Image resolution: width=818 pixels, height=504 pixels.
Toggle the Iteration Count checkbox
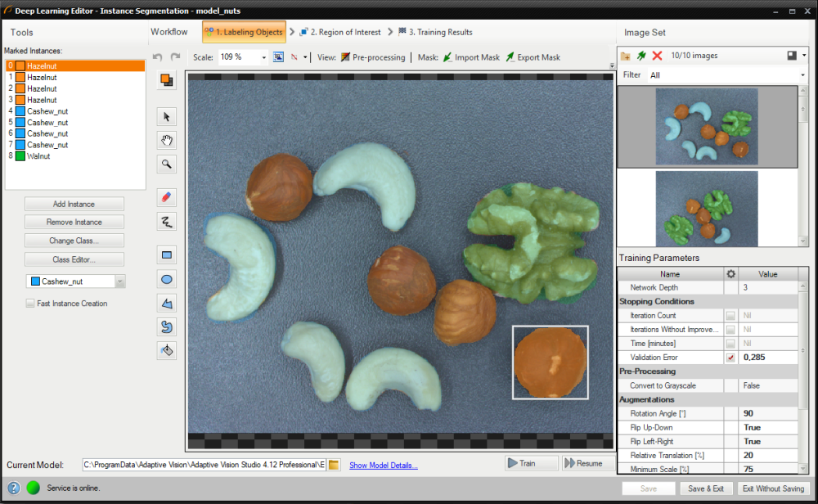click(730, 315)
